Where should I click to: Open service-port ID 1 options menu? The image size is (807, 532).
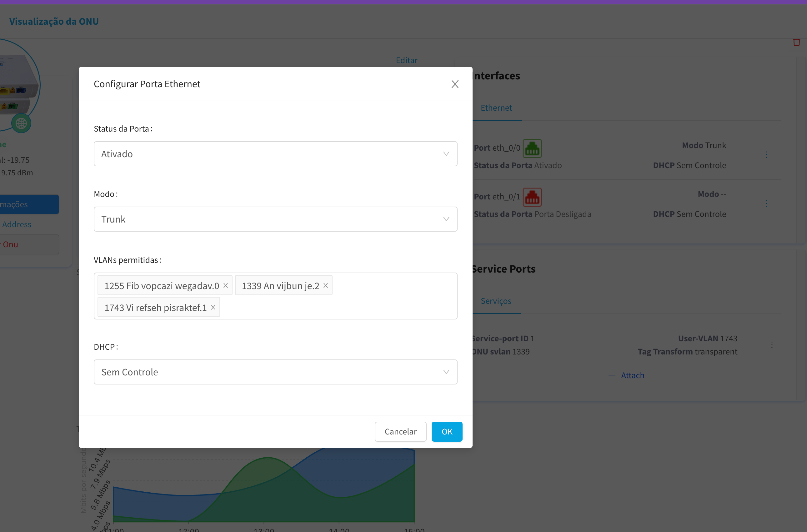771,345
